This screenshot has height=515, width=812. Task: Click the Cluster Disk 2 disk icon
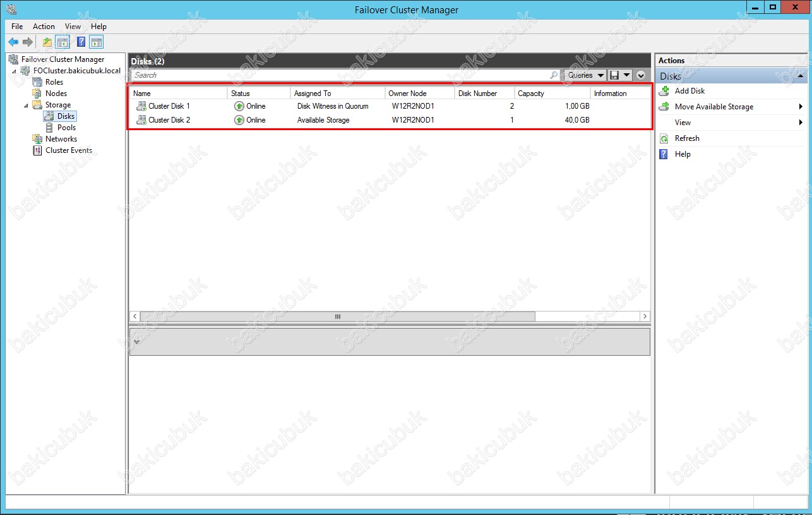coord(141,120)
